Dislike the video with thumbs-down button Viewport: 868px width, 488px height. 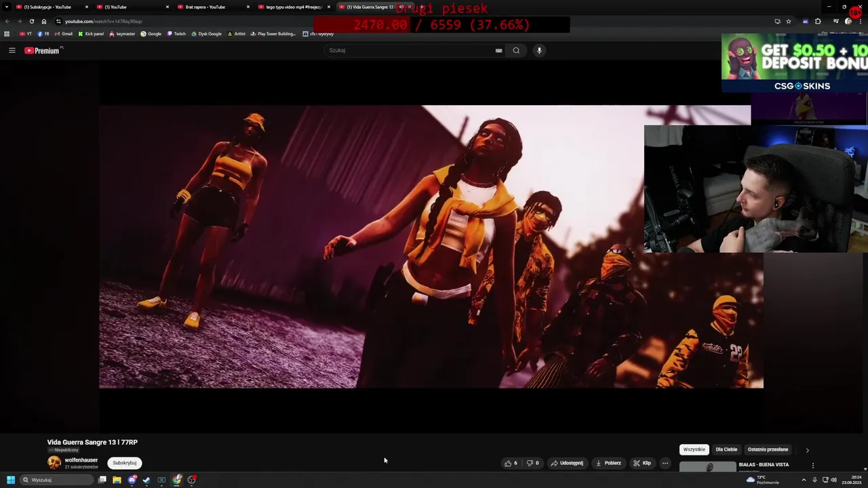pyautogui.click(x=533, y=463)
